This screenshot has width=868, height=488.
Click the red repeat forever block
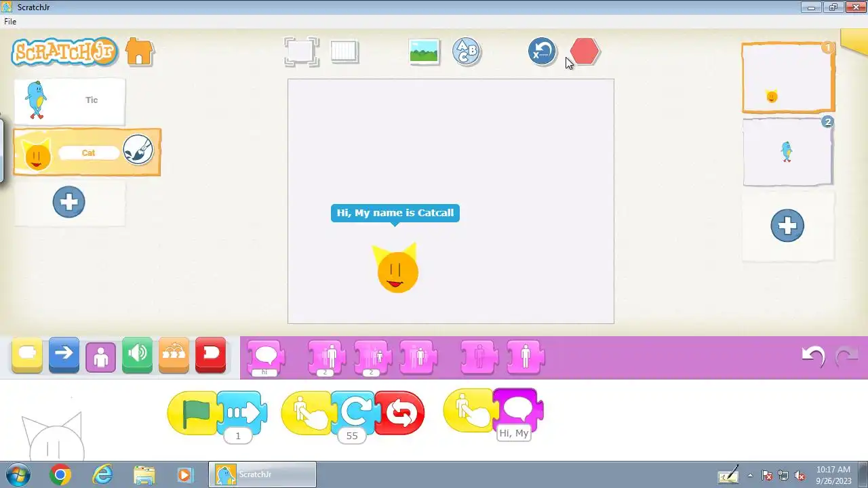pyautogui.click(x=400, y=413)
